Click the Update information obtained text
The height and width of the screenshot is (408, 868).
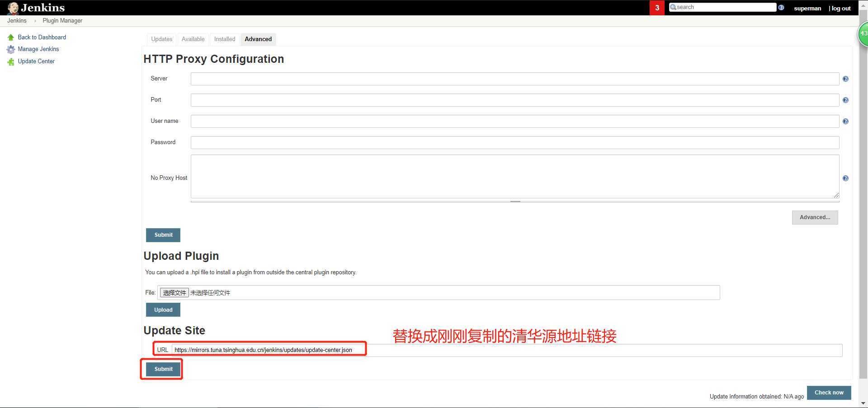tap(757, 397)
